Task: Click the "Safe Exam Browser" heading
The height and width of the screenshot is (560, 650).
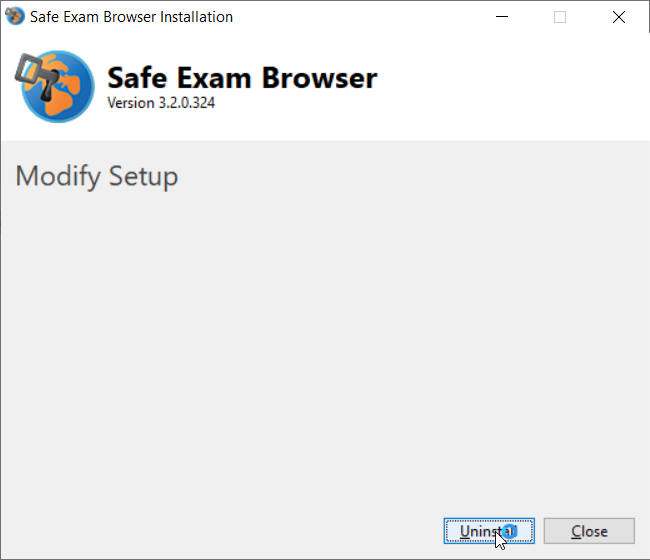Action: [242, 78]
